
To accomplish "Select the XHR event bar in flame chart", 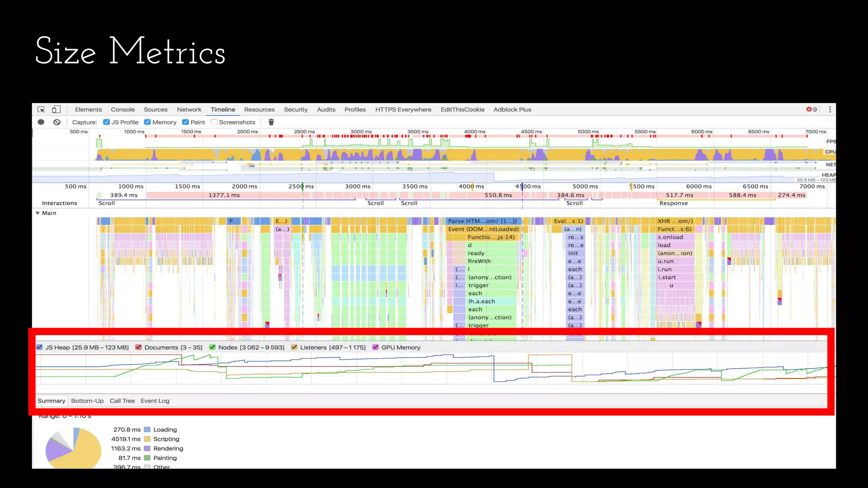I will click(675, 221).
